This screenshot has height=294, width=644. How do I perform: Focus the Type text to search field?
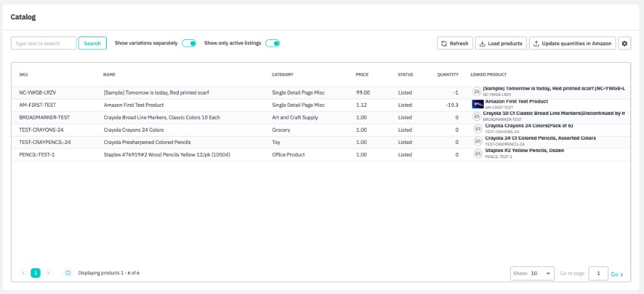pos(44,43)
